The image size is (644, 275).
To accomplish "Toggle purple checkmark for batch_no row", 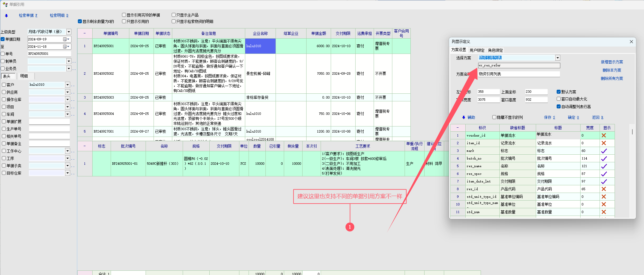I will [x=604, y=158].
